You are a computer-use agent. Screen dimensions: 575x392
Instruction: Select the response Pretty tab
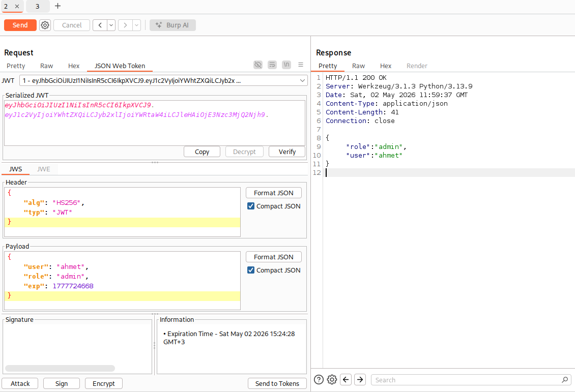coord(328,66)
